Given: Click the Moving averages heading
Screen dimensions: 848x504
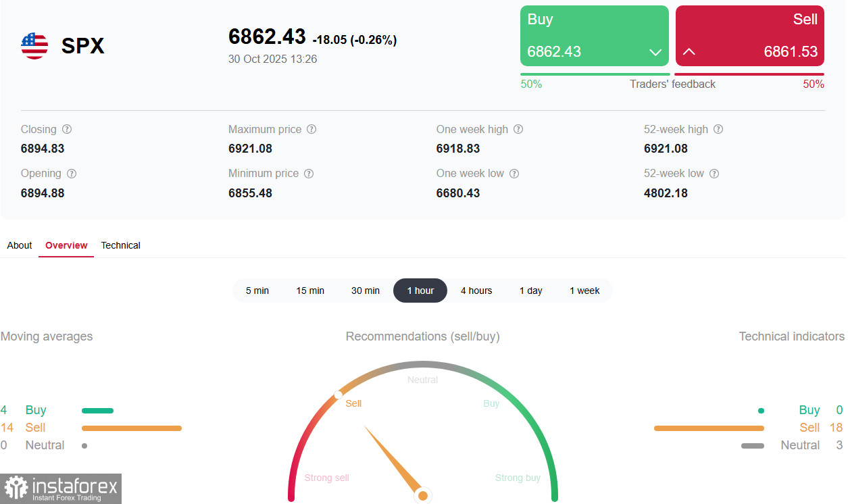Looking at the screenshot, I should [47, 336].
